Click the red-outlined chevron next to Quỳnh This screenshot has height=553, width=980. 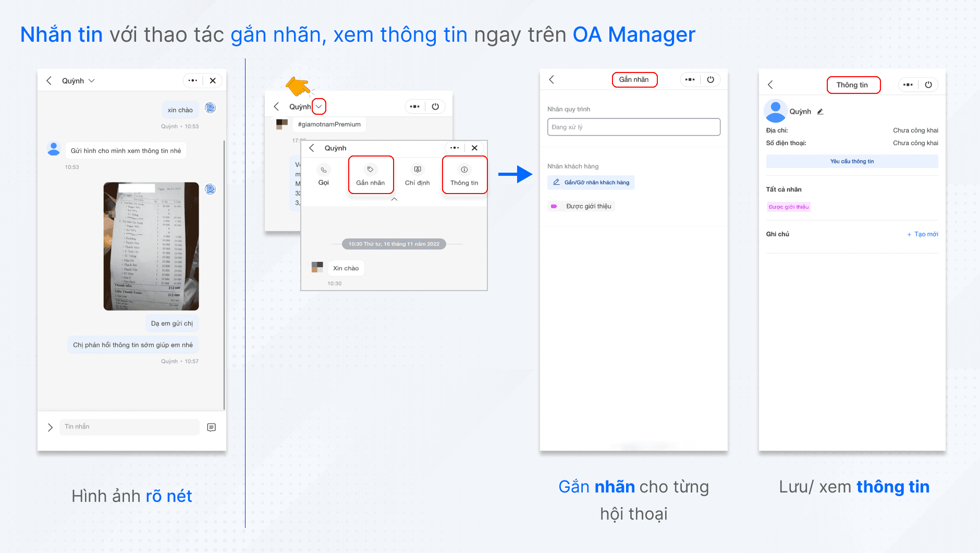coord(319,106)
